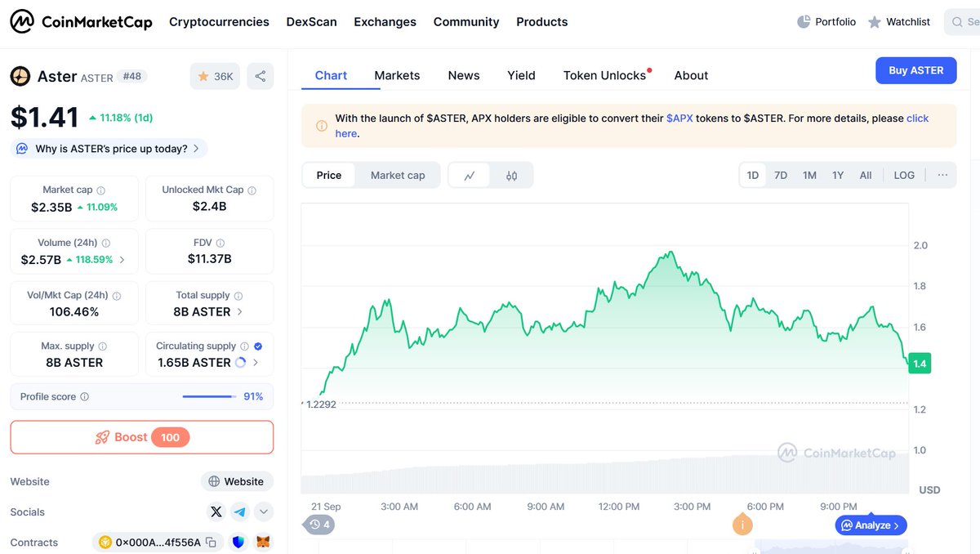Screen dimensions: 980x554
Task: Switch to the Yield tab
Action: pyautogui.click(x=521, y=75)
